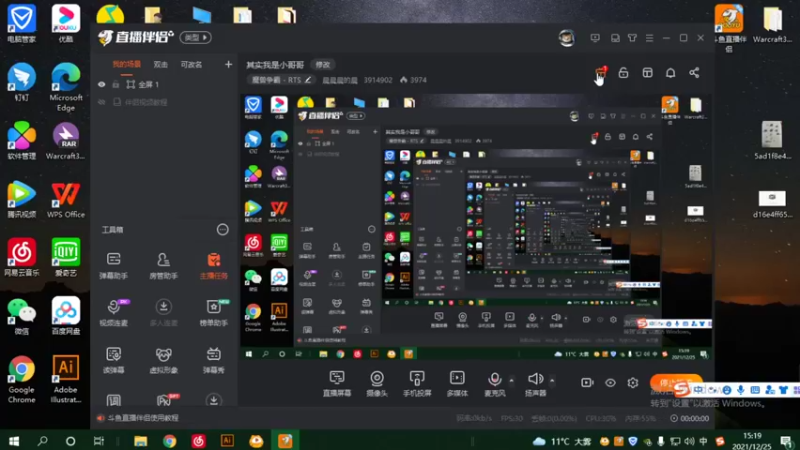
Task: Click the heat value 3974
Action: tap(414, 80)
